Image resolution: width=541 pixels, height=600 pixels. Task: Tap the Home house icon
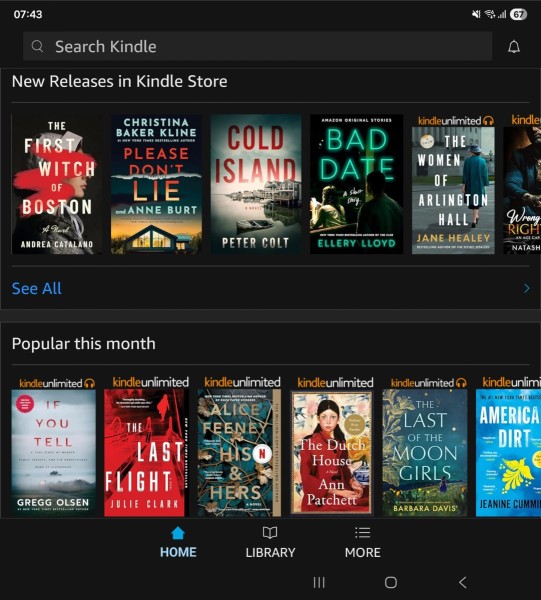pos(178,533)
